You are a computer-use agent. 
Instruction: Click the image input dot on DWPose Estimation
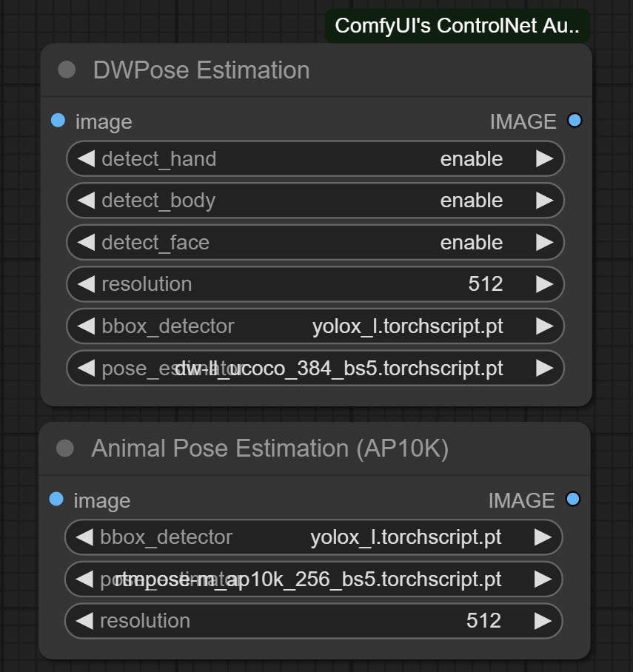58,121
